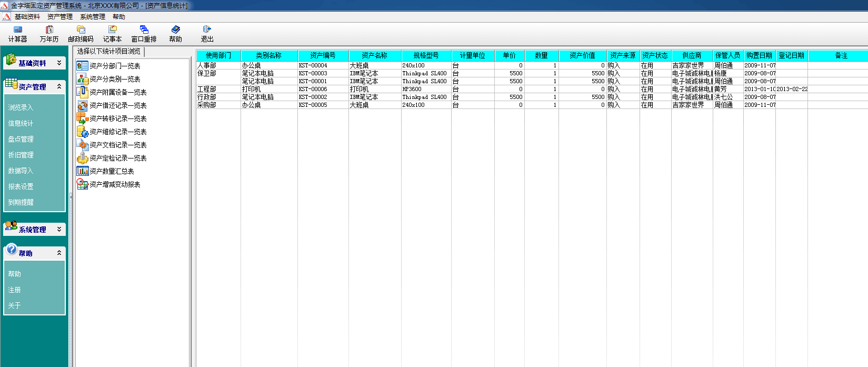Collapse the 资产管理 sidebar section
The height and width of the screenshot is (367, 868).
pos(59,86)
